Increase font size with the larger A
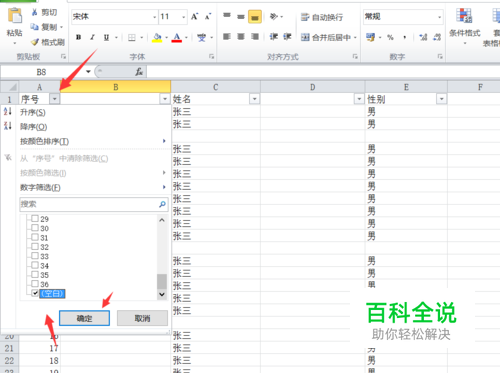Viewport: 500px width, 373px height. 195,16
